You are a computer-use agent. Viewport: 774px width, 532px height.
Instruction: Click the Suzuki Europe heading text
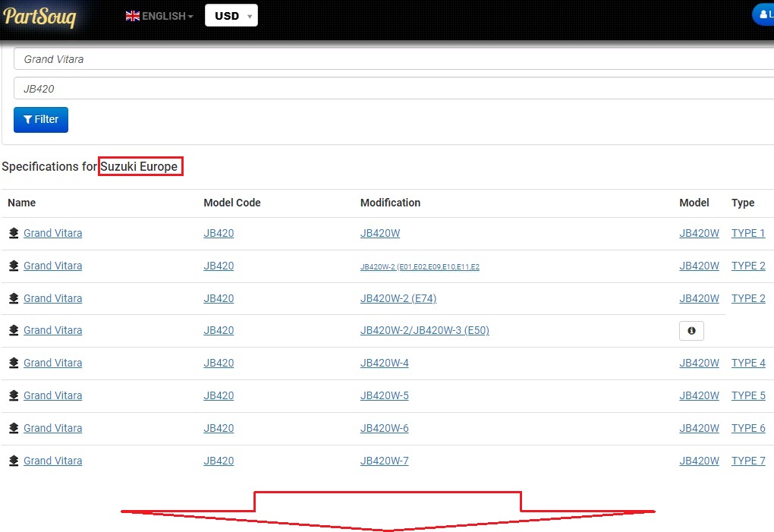139,166
